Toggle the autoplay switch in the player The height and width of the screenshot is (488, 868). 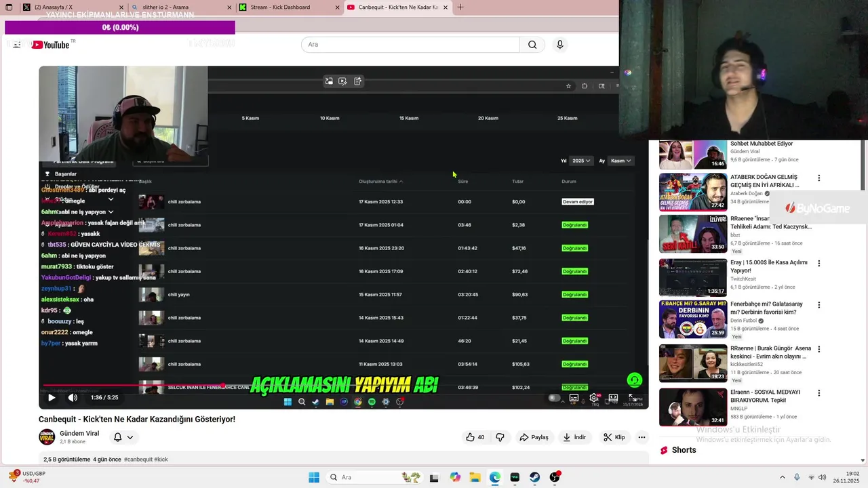[555, 398]
